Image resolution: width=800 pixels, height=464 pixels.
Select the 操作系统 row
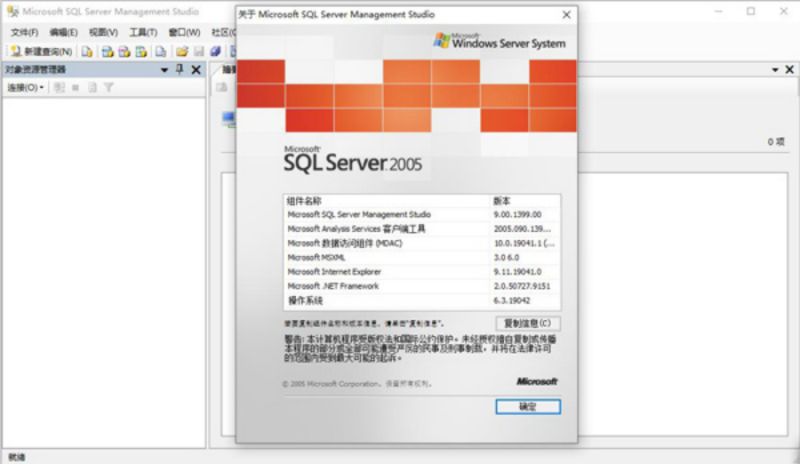(422, 300)
